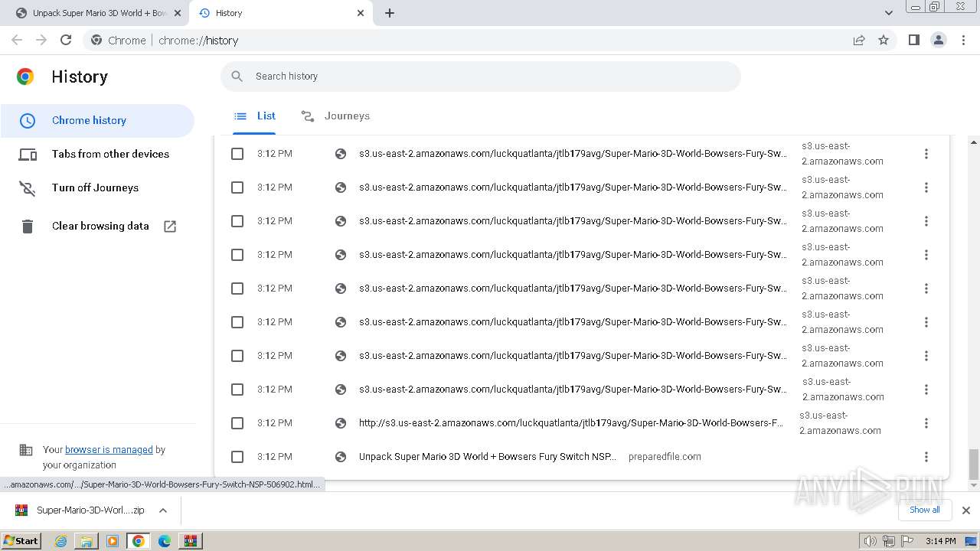This screenshot has height=551, width=980.
Task: Click globe favicon of preparedfile.com entry
Action: coord(341,457)
